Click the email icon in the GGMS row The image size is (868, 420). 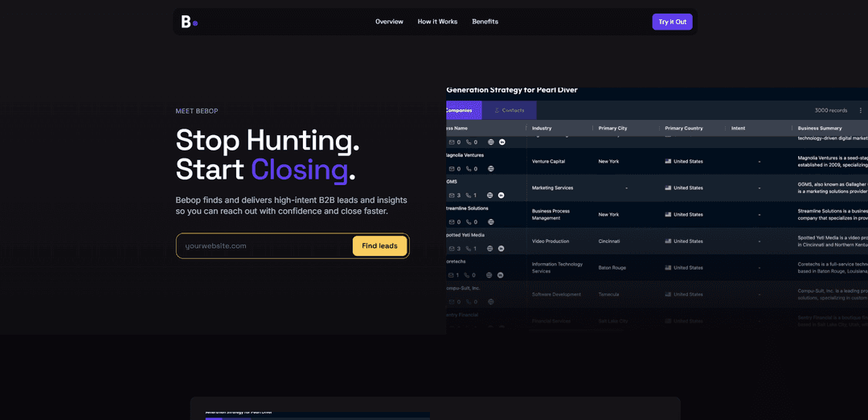coord(452,196)
